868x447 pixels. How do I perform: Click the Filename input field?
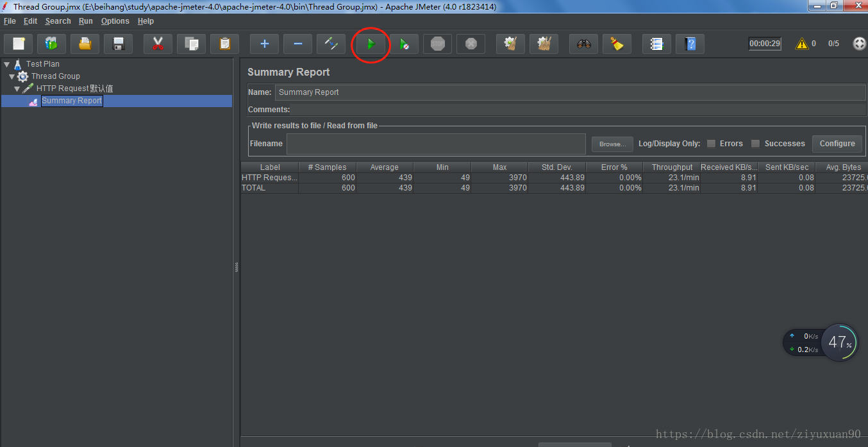tap(436, 144)
